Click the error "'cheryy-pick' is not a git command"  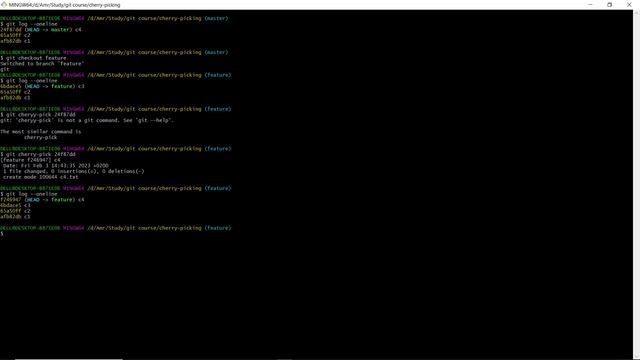pos(66,120)
